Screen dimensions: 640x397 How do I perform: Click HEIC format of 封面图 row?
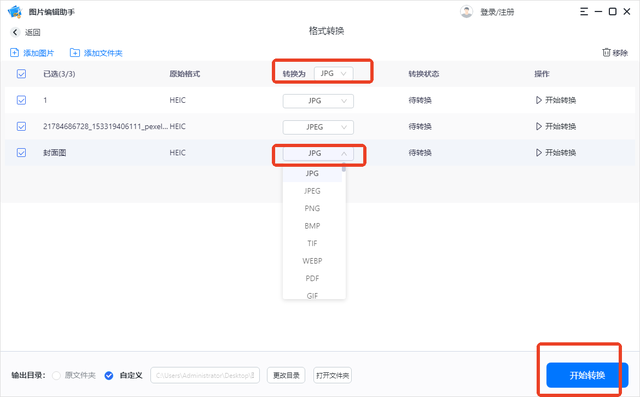[178, 153]
